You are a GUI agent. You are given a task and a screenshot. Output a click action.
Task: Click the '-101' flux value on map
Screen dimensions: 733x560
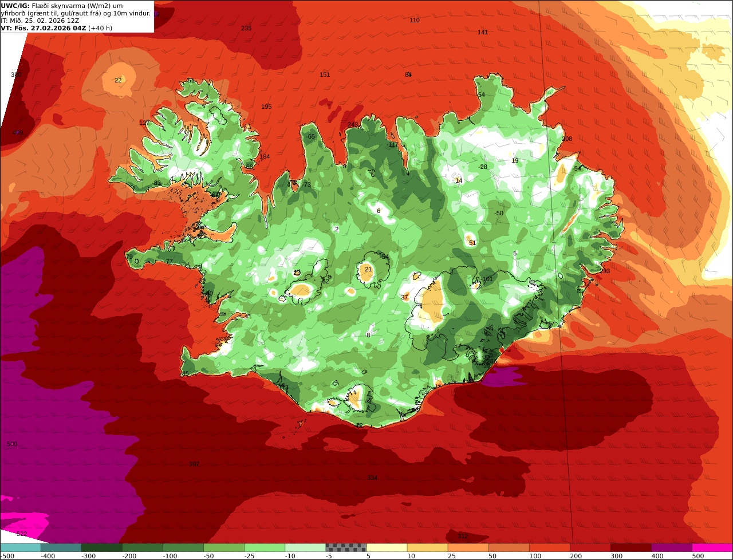click(x=487, y=279)
